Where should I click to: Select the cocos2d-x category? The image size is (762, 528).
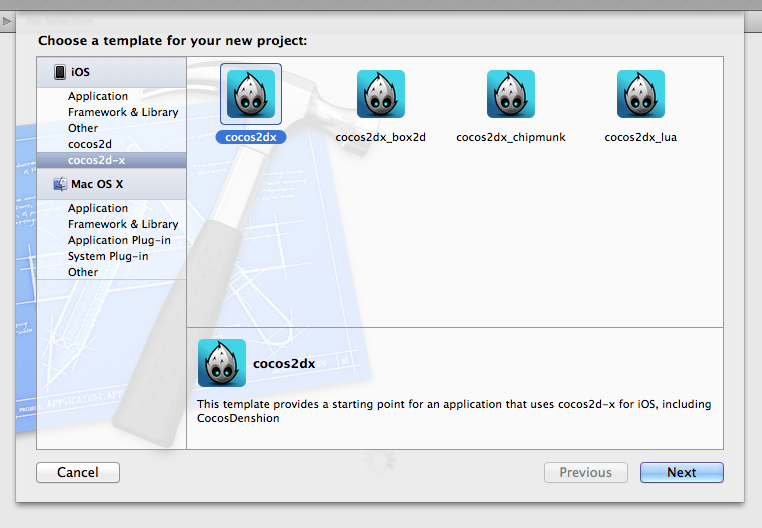111,160
